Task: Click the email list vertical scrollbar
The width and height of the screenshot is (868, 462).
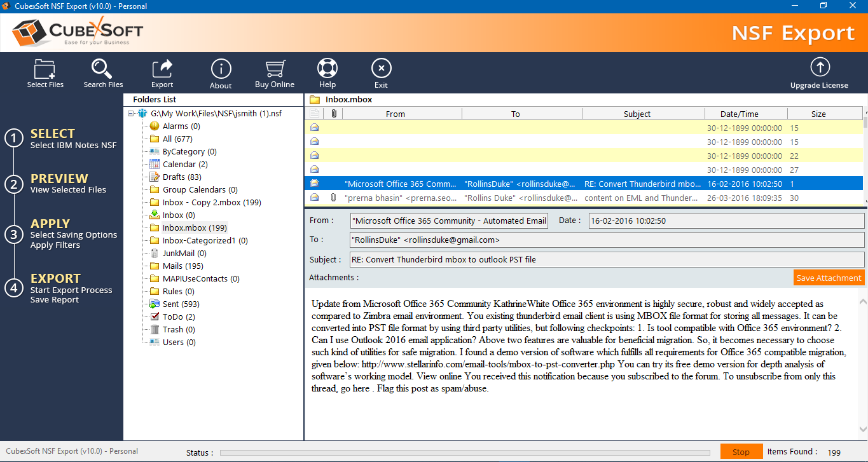Action: (864, 159)
